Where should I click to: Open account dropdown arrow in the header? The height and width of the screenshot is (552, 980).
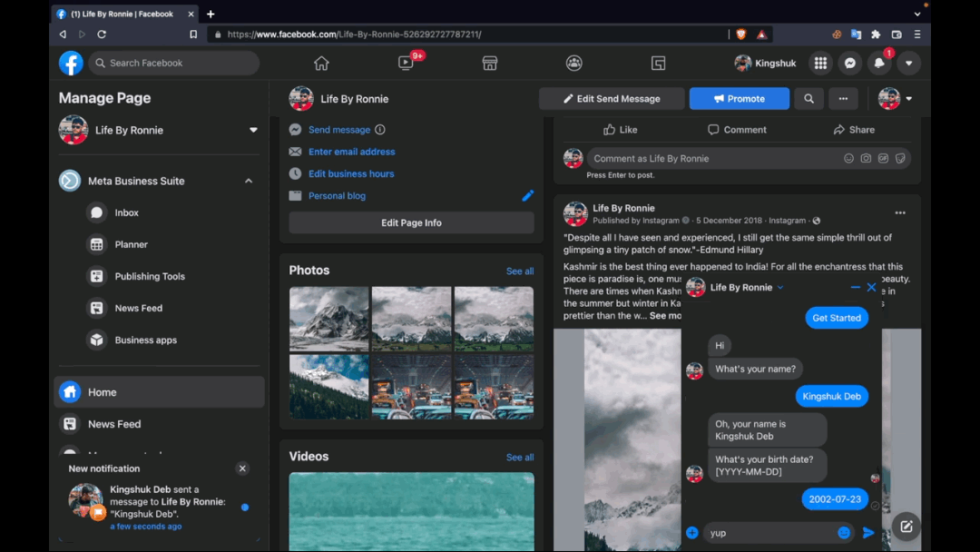[x=908, y=64]
